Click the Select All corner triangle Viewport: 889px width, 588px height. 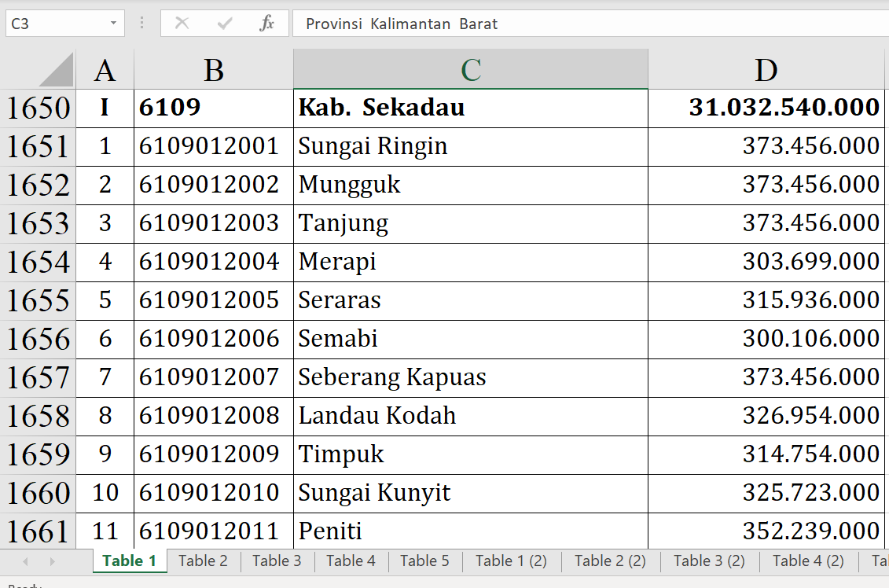click(57, 70)
